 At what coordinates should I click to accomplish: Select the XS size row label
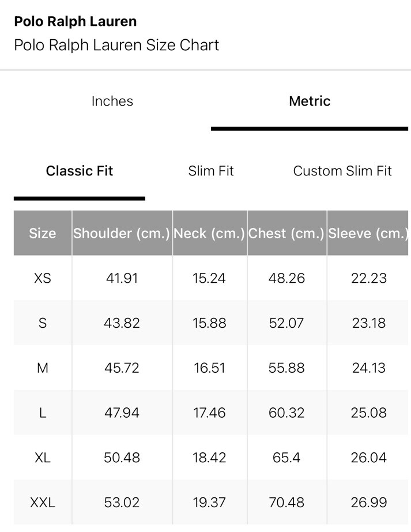43,278
